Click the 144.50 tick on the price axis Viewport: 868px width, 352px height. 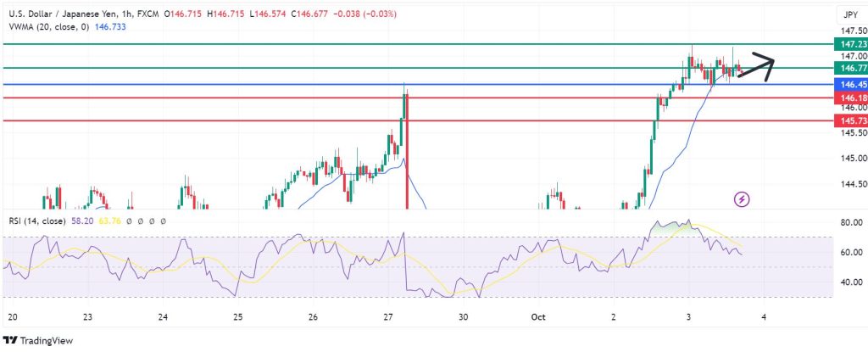(852, 184)
